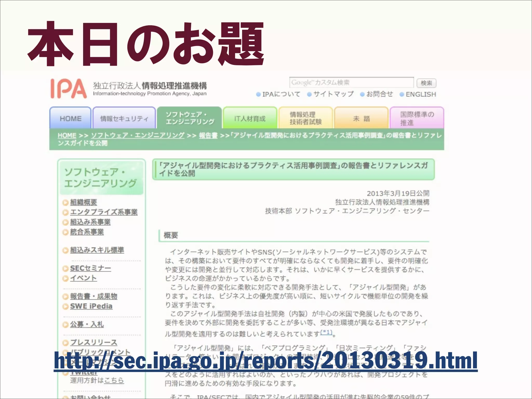Click the IPA logo
The width and height of the screenshot is (532, 399).
click(x=69, y=89)
